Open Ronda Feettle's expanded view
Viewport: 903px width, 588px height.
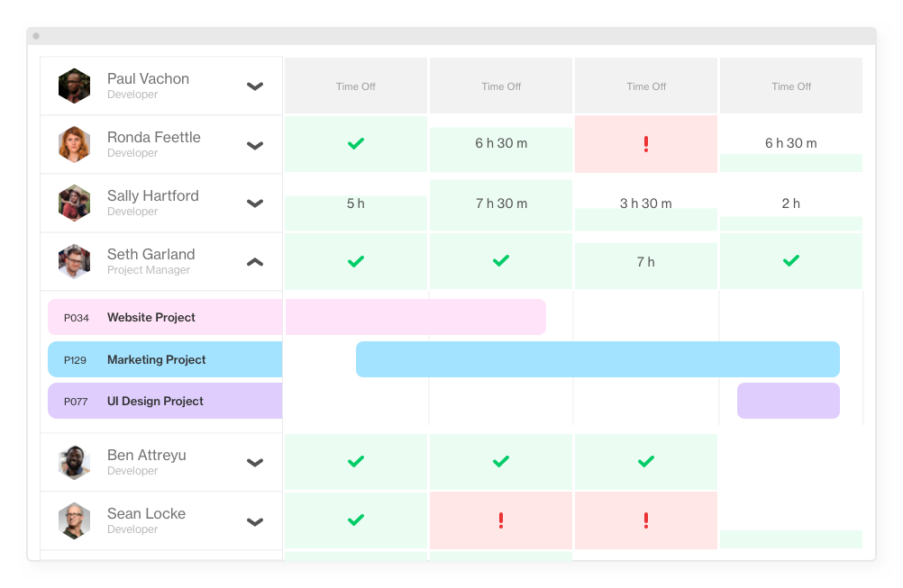[255, 144]
